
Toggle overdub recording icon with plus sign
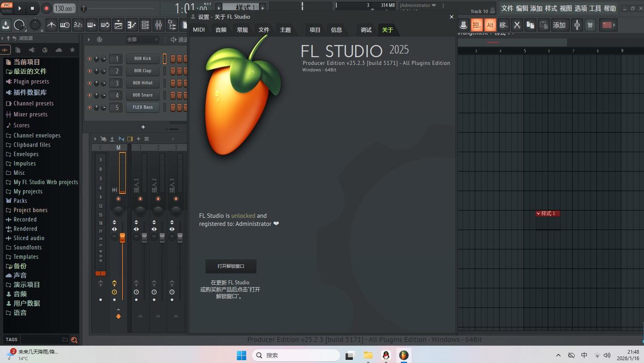tap(91, 25)
